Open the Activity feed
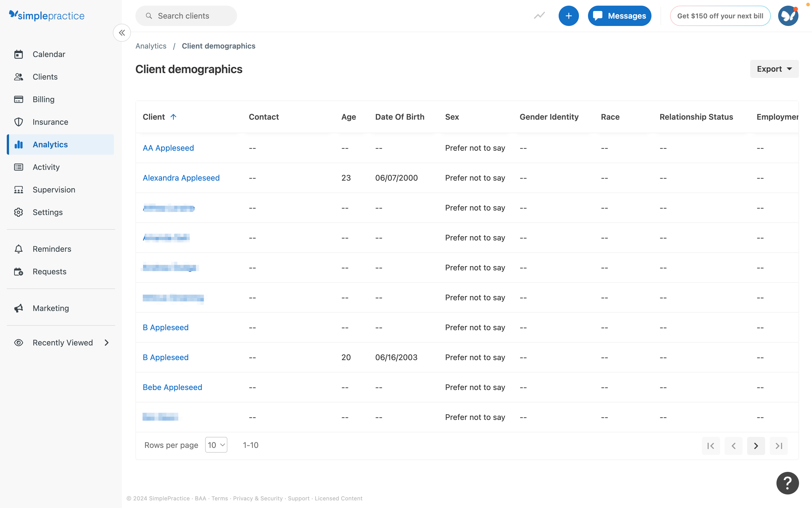The height and width of the screenshot is (508, 812). [x=46, y=167]
